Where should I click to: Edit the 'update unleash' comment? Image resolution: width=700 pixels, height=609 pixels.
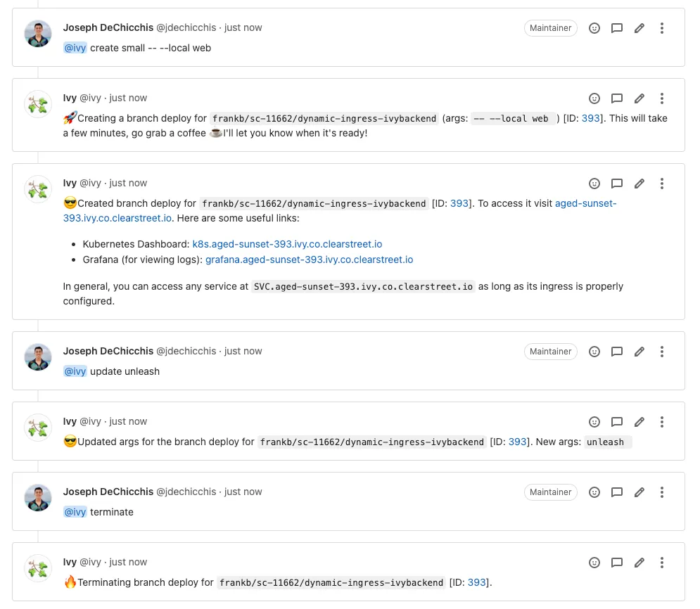(x=639, y=352)
